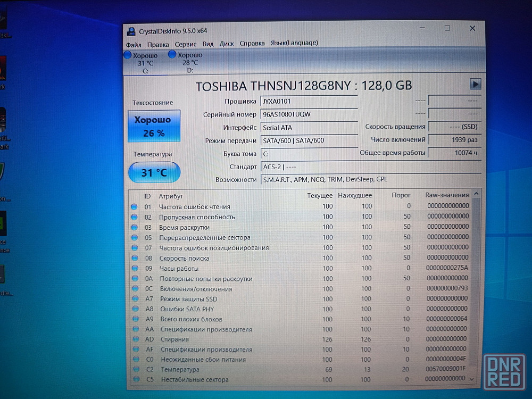Click raw value 00000000004F
532x399 pixels.
click(446, 359)
